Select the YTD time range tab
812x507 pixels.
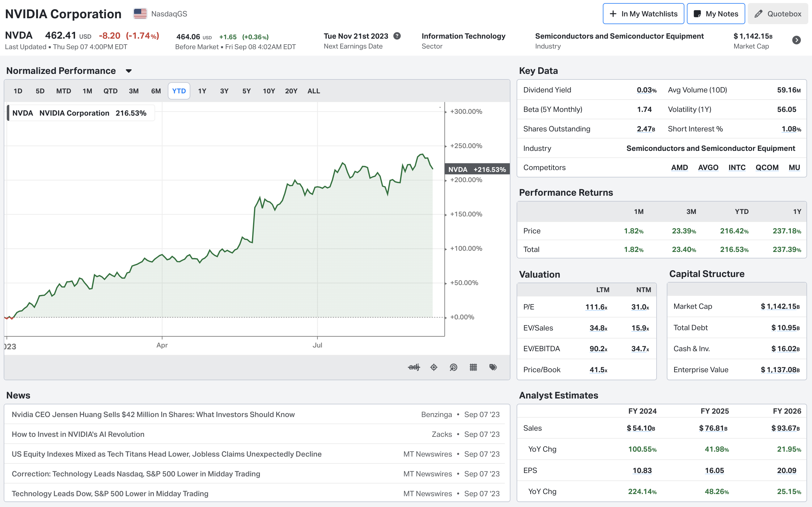click(179, 91)
